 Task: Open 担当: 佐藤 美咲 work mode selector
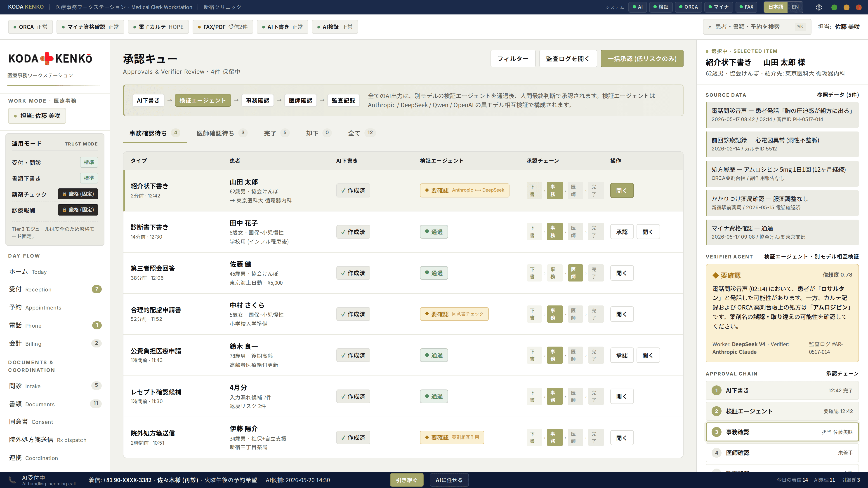(37, 116)
